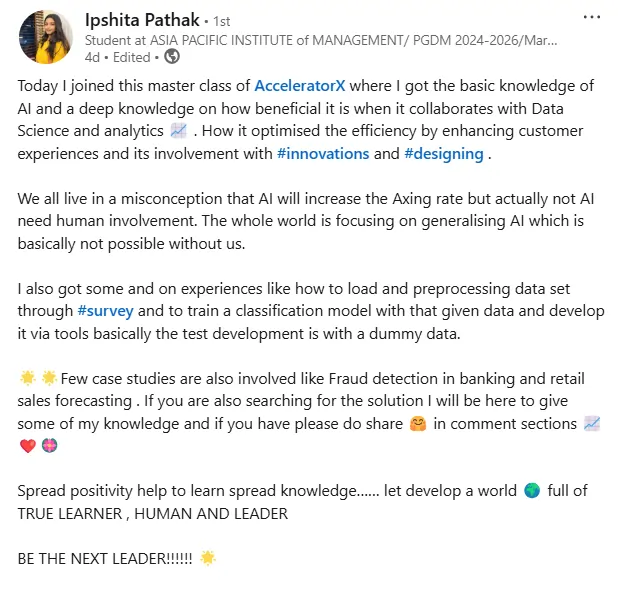Click the sun emoji after "BE THE NEXT LEADER"

click(x=208, y=557)
